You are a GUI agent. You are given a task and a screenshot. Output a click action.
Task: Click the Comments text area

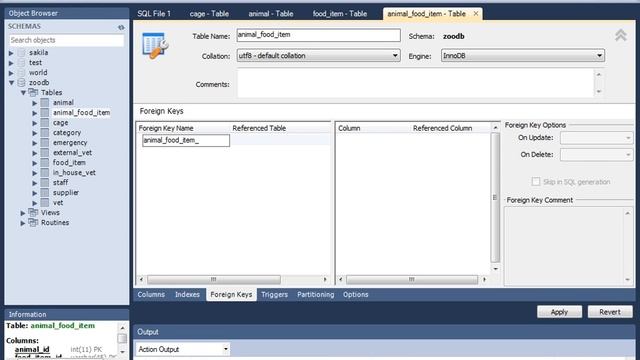point(415,83)
